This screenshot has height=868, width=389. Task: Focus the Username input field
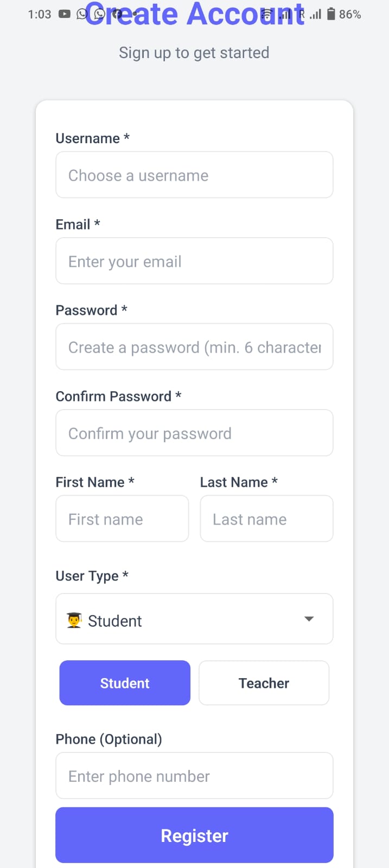pyautogui.click(x=194, y=175)
